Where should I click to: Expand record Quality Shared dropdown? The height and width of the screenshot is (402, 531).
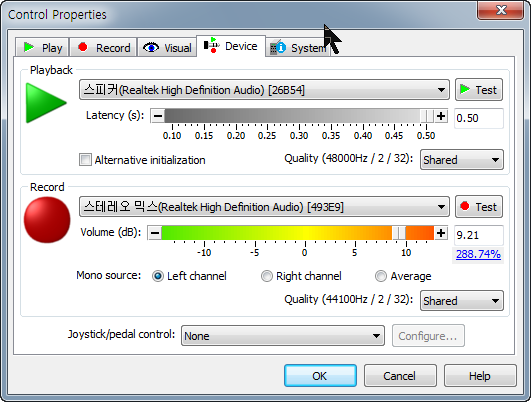[x=462, y=300]
